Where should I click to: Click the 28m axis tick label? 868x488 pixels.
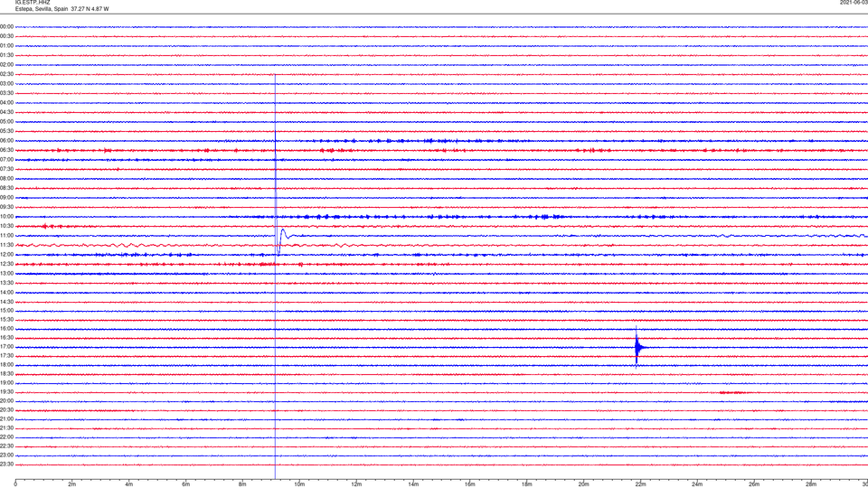[x=811, y=484]
